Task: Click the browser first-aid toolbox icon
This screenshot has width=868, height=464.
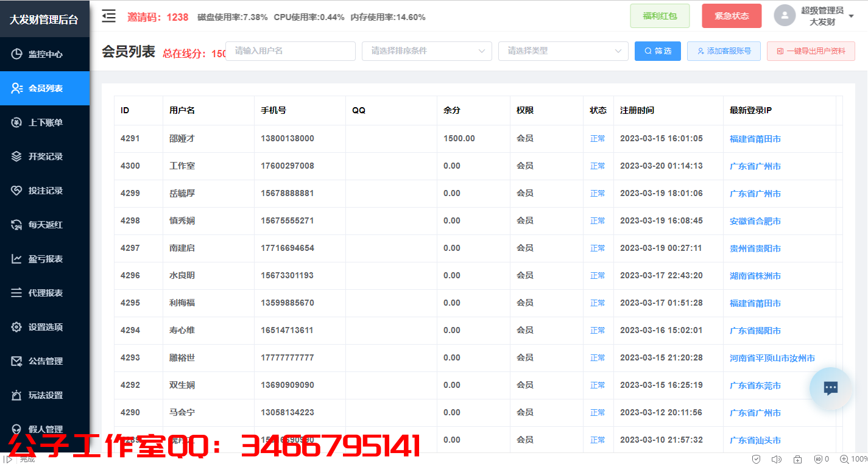Action: pos(798,459)
